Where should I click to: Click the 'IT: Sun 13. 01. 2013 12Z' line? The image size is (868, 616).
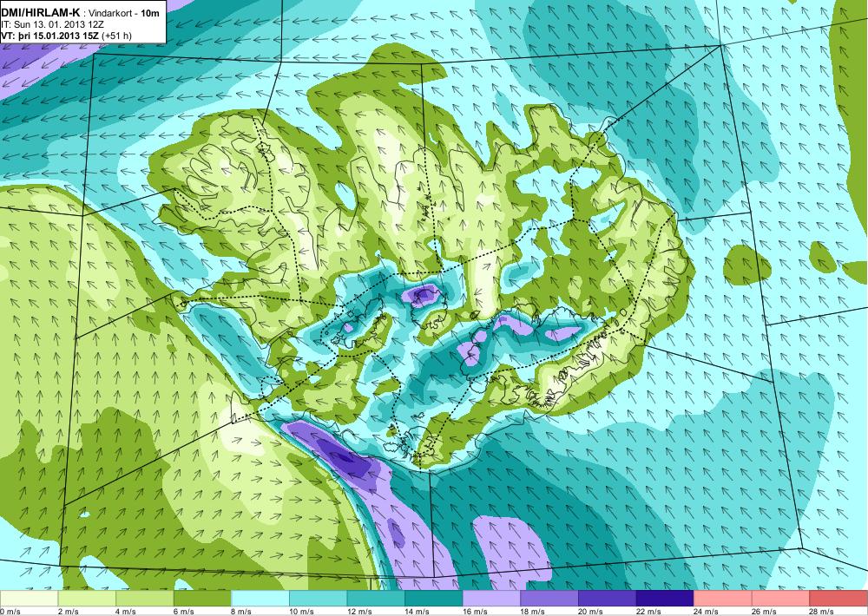pos(45,25)
